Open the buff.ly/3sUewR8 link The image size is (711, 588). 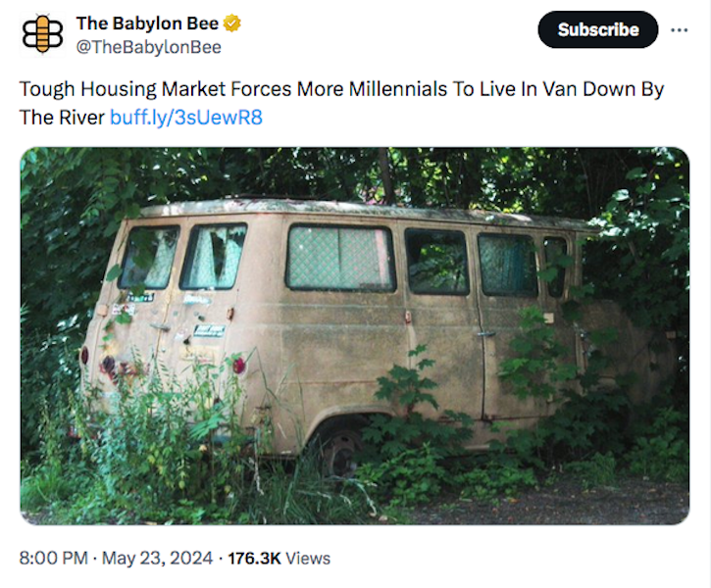coord(186,118)
